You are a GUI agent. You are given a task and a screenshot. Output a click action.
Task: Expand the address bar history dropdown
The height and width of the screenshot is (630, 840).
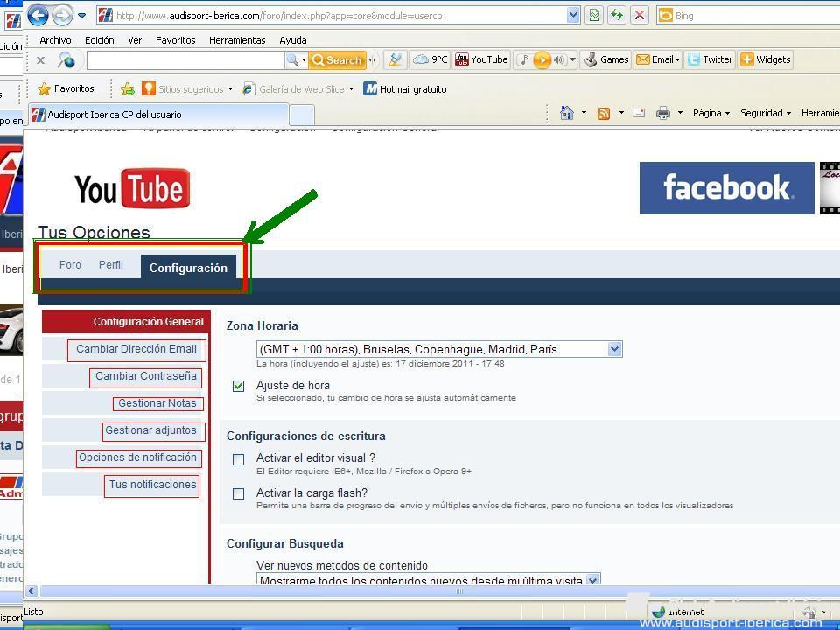[x=573, y=16]
